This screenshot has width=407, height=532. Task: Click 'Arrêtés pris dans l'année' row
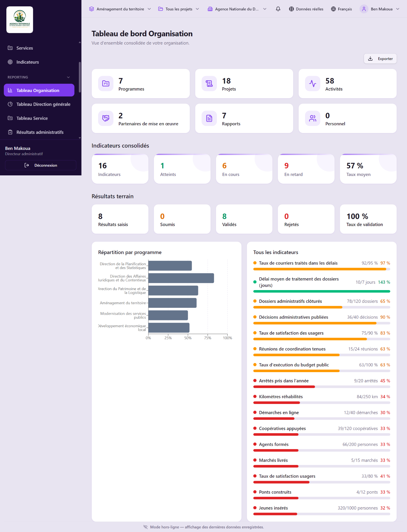coord(322,383)
